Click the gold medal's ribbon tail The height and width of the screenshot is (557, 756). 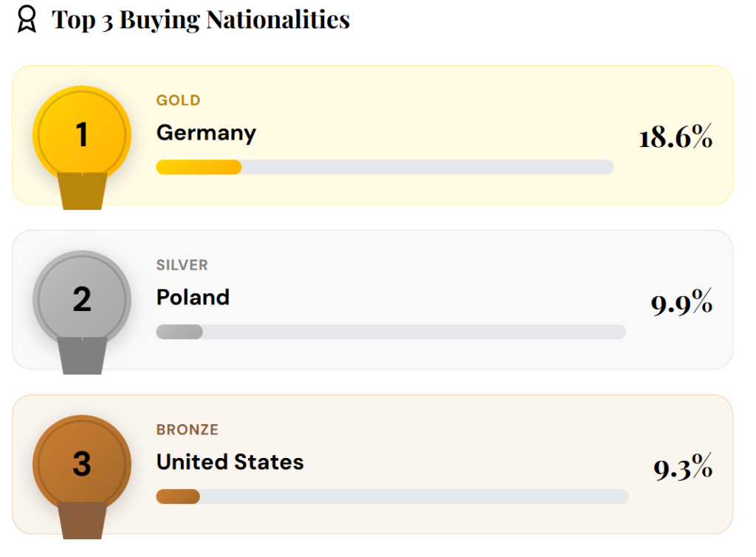(x=82, y=192)
